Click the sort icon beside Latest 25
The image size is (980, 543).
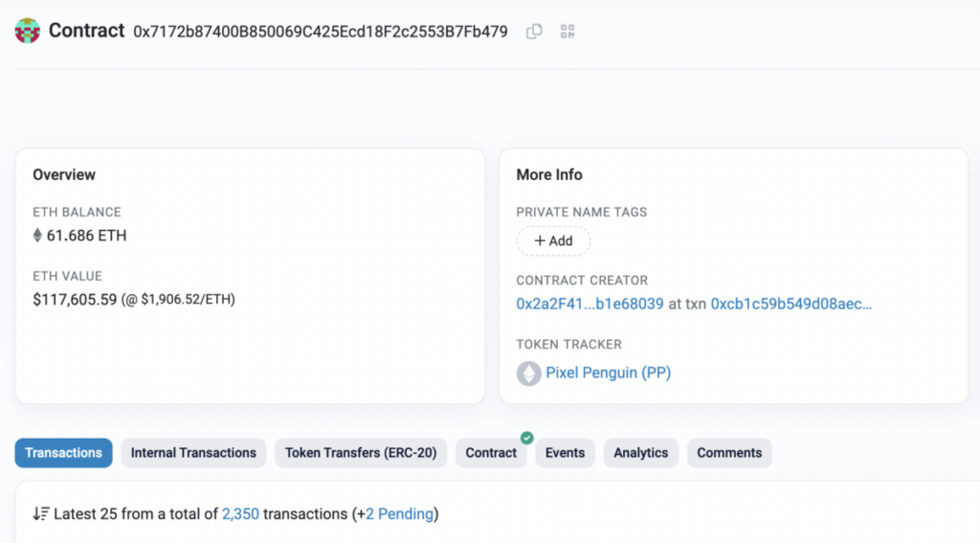coord(40,514)
